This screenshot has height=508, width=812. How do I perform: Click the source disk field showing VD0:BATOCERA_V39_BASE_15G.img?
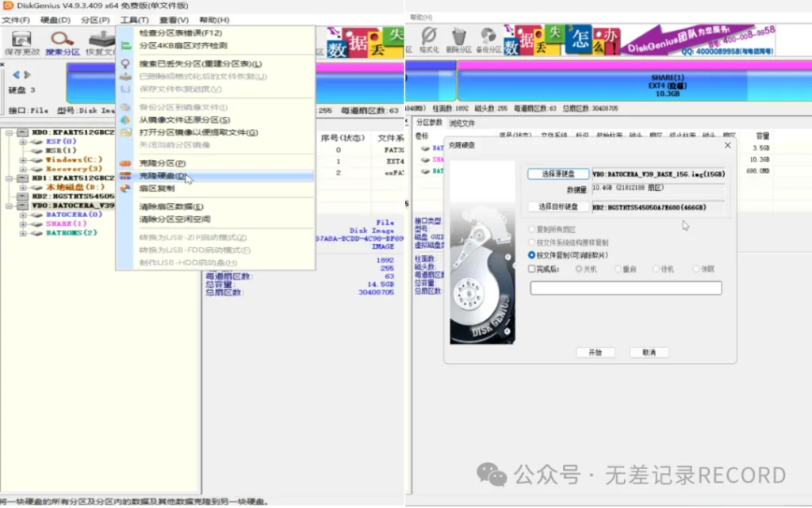pos(659,174)
